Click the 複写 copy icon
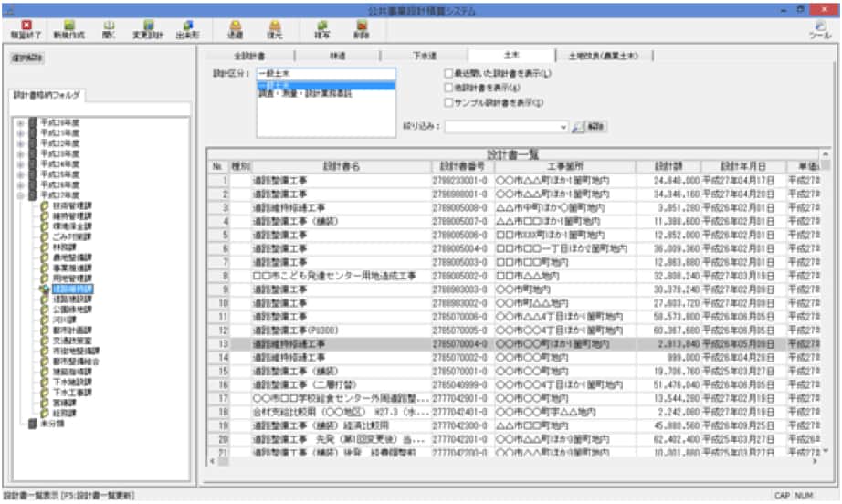 (x=322, y=26)
